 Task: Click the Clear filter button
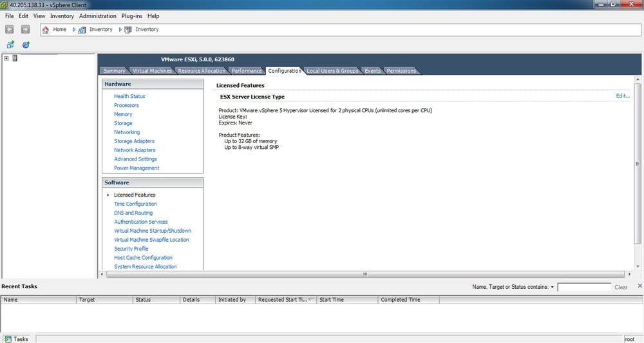[621, 287]
